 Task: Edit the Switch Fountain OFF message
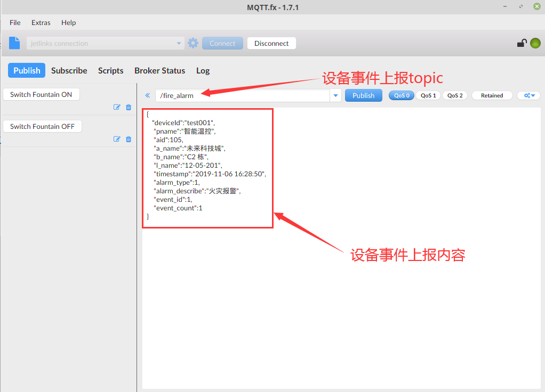pos(117,139)
